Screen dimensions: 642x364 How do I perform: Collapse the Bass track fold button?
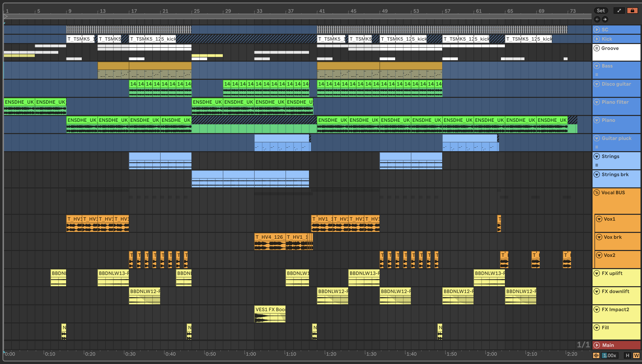pyautogui.click(x=597, y=66)
